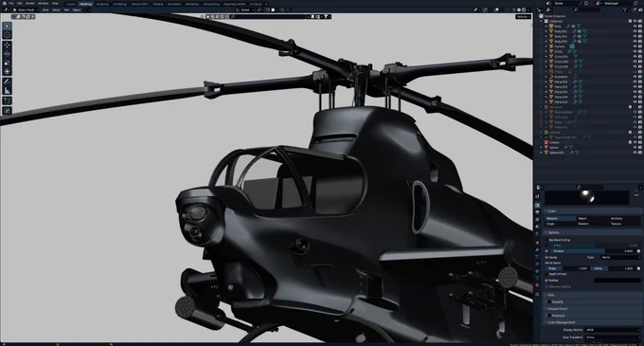Viewport: 644px width, 346px height.
Task: Open the Output properties tab icon
Action: pyautogui.click(x=537, y=212)
